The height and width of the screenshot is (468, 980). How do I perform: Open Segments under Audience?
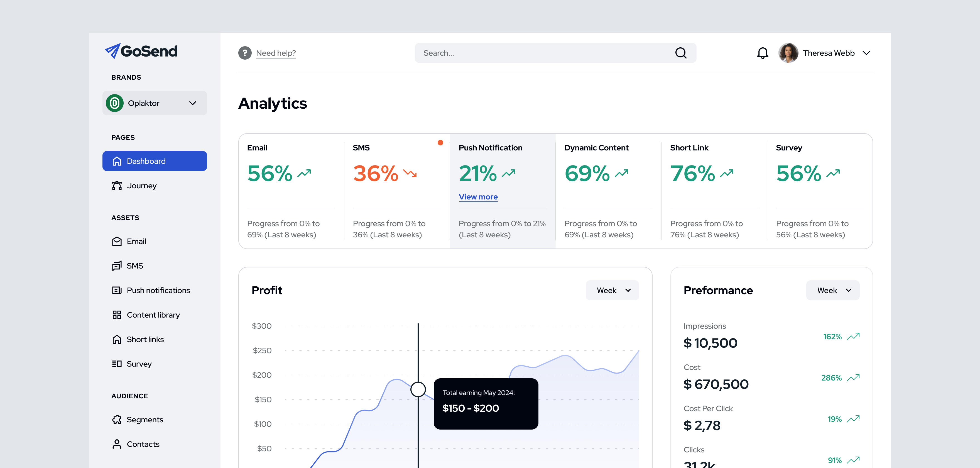click(x=144, y=420)
